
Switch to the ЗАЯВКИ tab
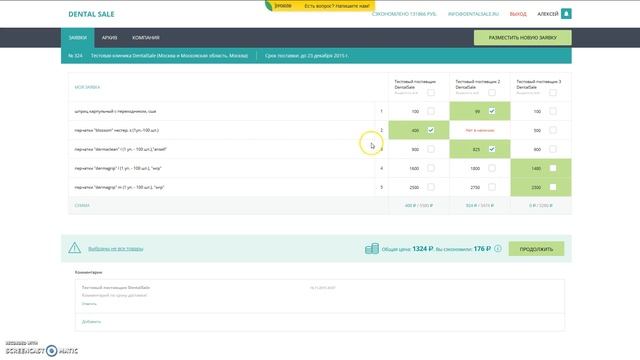click(x=78, y=38)
